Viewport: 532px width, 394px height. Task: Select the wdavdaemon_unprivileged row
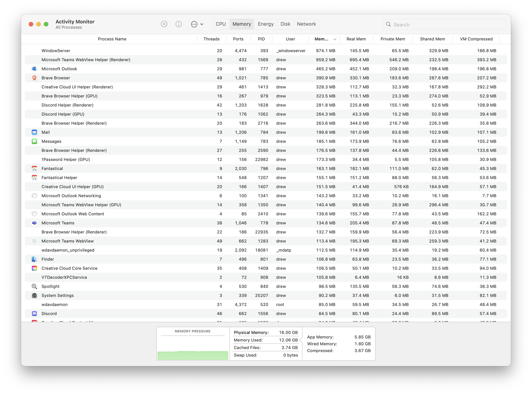click(x=266, y=250)
